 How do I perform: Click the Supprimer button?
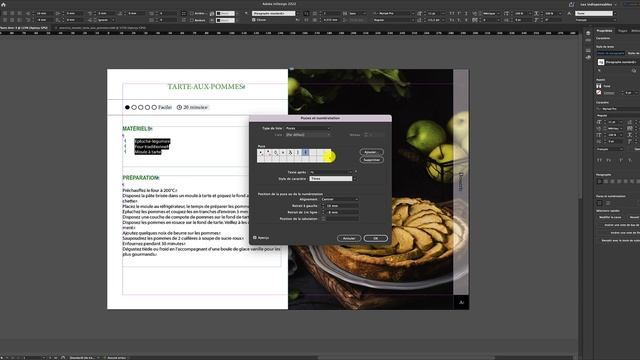[371, 160]
